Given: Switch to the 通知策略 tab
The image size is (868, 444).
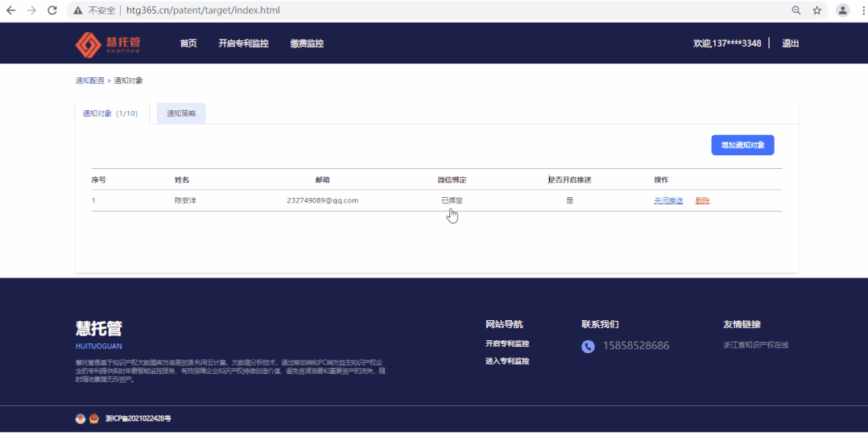Looking at the screenshot, I should (x=181, y=113).
